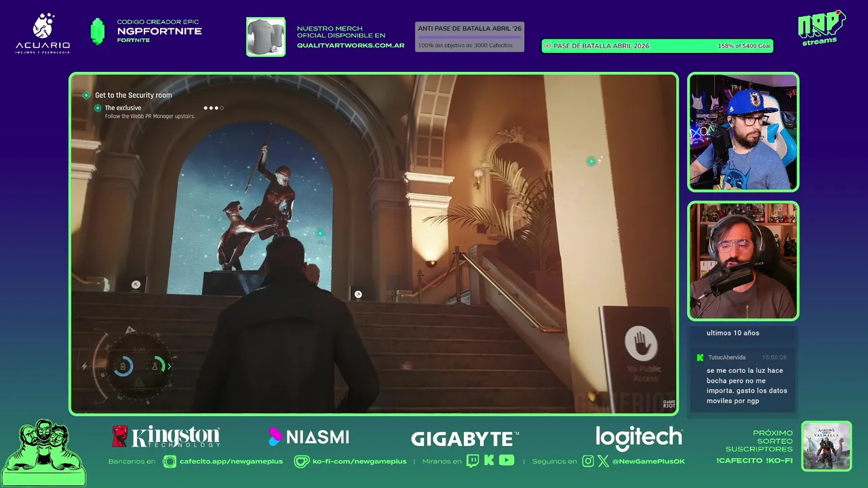This screenshot has width=868, height=488.
Task: Click the Gigabyte logo
Action: click(x=465, y=439)
